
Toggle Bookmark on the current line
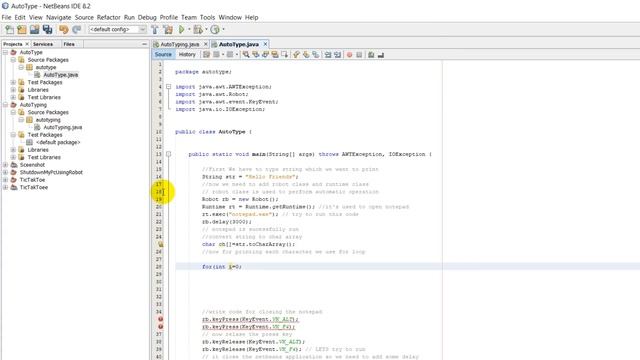tap(316, 54)
